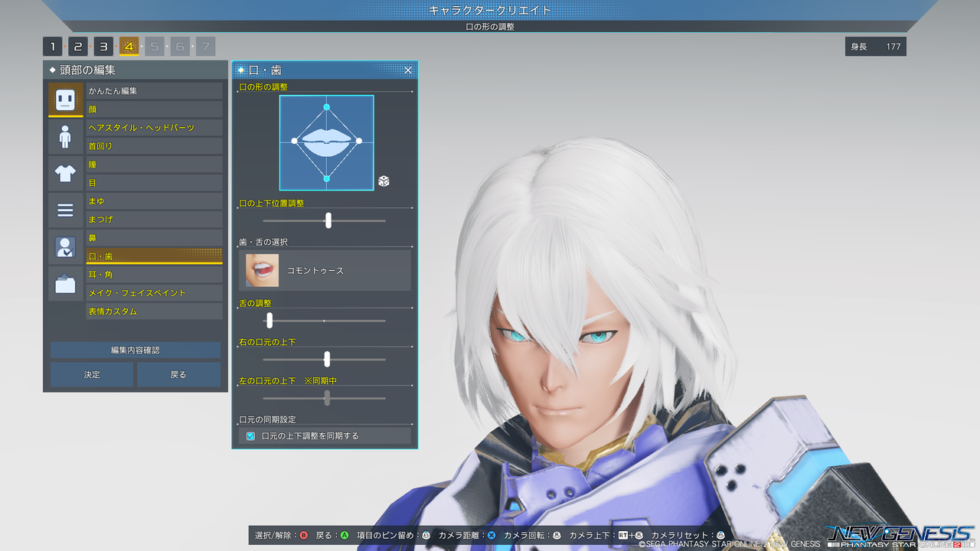Toggle 口元の上下調整を同期する checkbox
This screenshot has height=551, width=980.
250,436
